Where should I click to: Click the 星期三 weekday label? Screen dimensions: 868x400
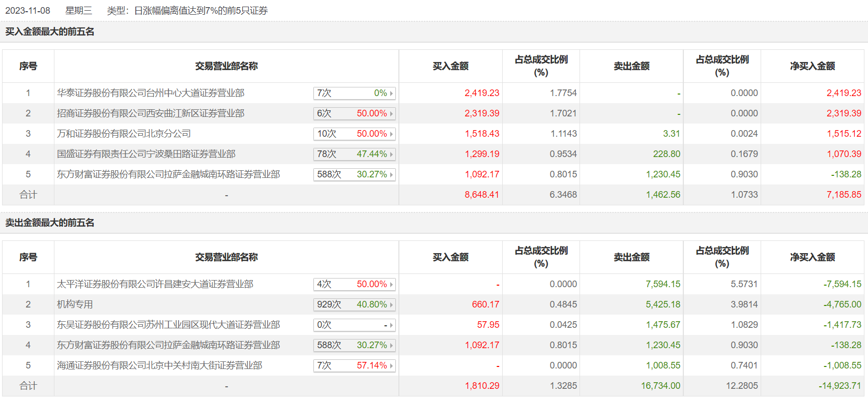[x=78, y=11]
